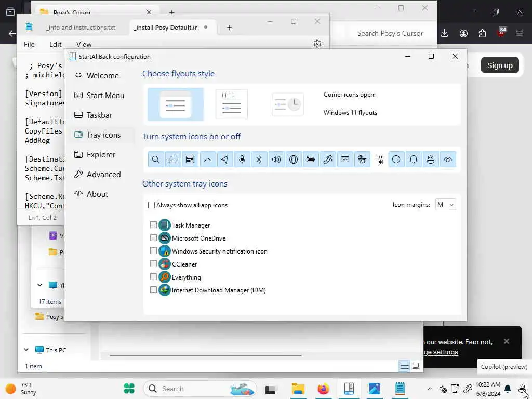This screenshot has width=532, height=399.
Task: Open Firefox account icon
Action: pos(463,33)
